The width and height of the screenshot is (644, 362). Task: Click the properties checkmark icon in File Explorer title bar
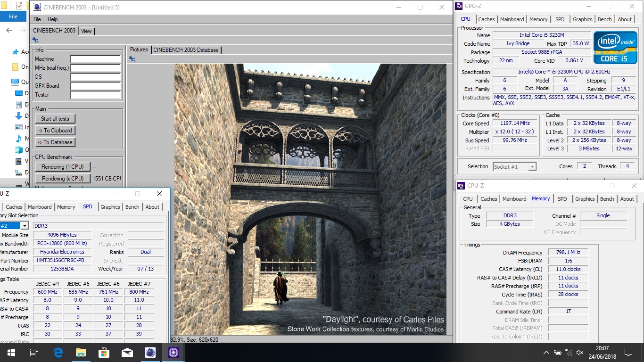click(19, 6)
